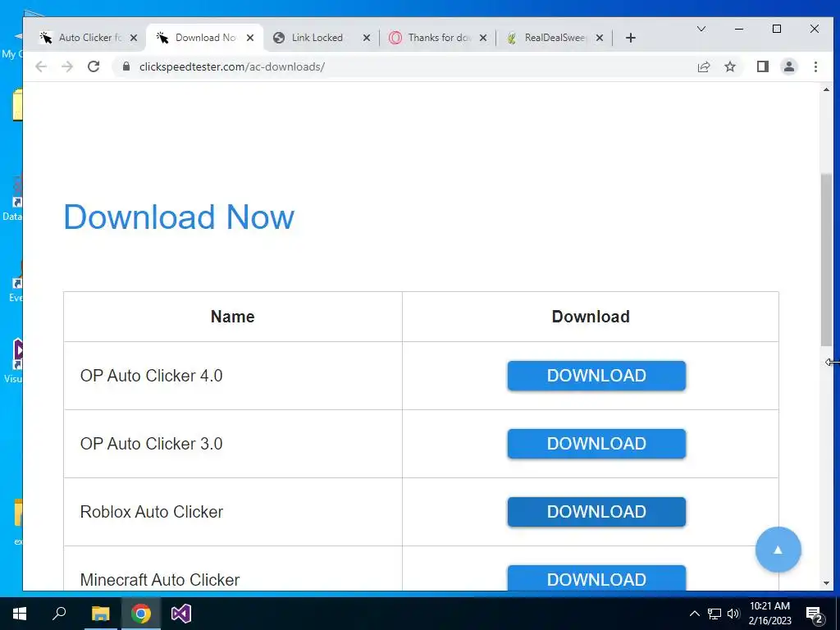Click the Name column header
Viewport: 840px width, 630px height.
click(232, 317)
